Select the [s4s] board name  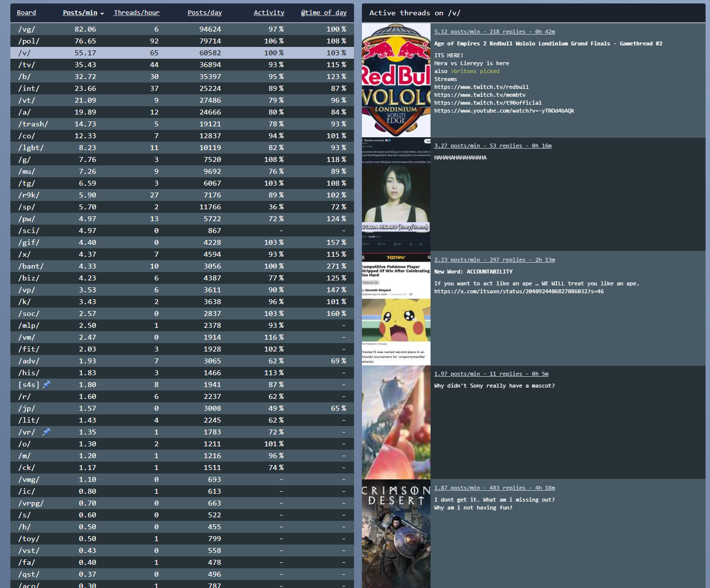29,385
